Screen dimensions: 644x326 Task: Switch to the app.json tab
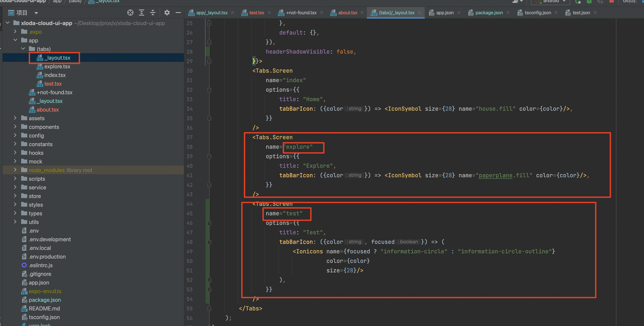(x=445, y=13)
